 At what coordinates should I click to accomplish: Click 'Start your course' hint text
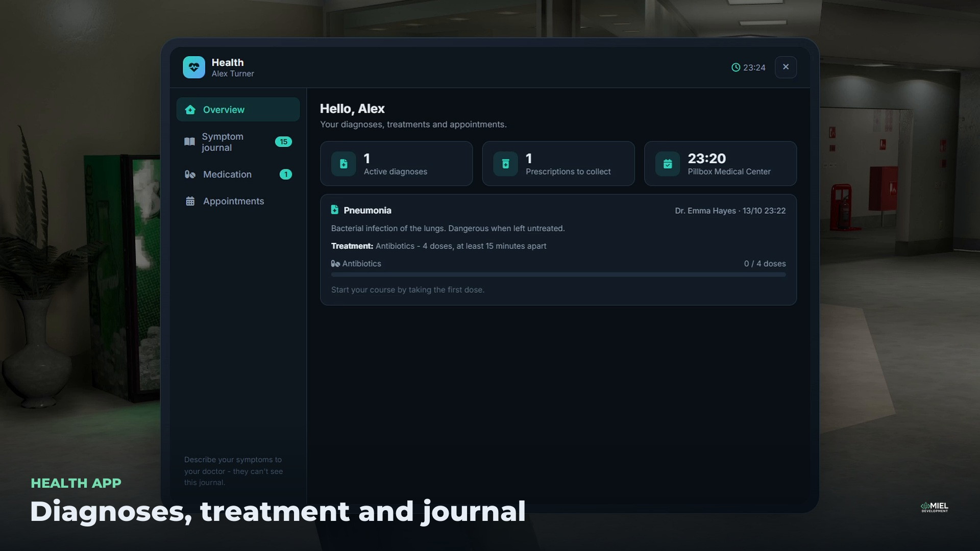[408, 290]
